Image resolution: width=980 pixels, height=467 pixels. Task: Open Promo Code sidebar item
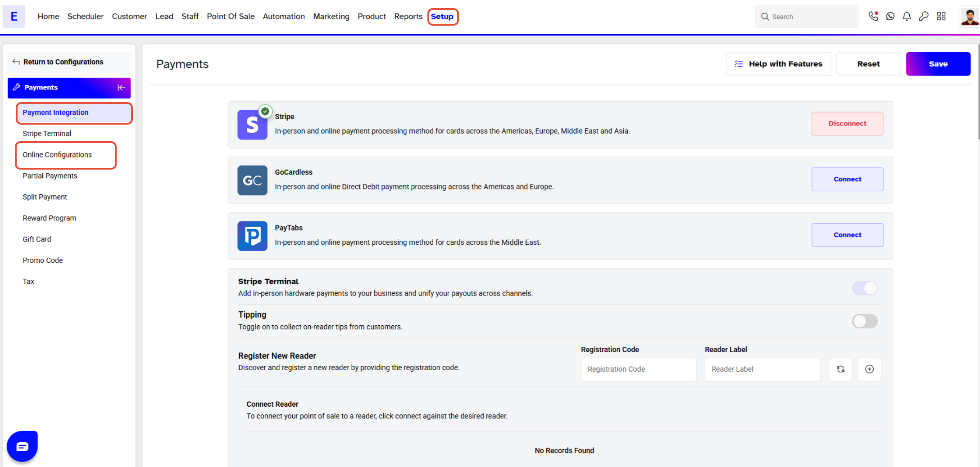tap(43, 260)
